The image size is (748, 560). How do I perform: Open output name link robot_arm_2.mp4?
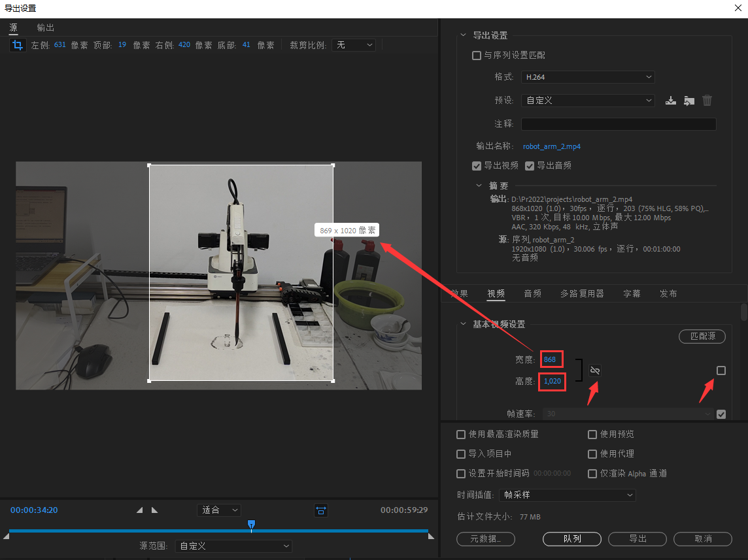551,146
